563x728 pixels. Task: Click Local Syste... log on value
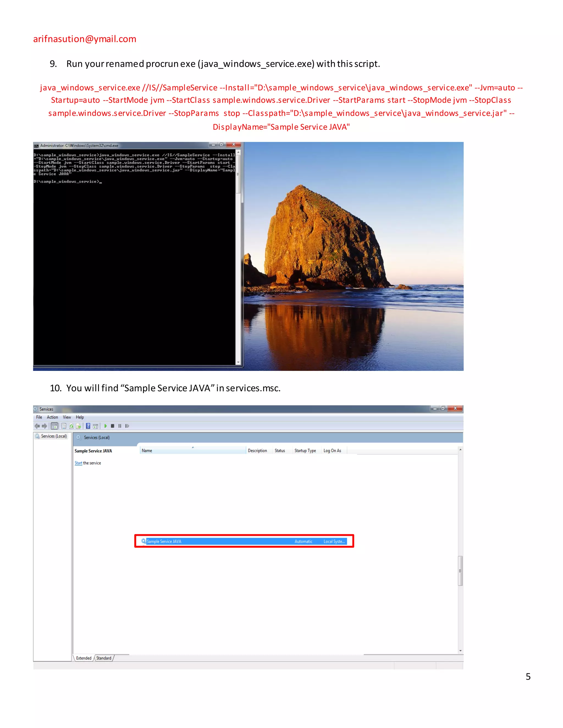334,541
